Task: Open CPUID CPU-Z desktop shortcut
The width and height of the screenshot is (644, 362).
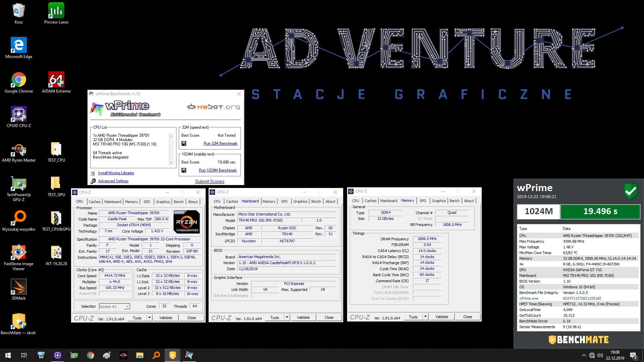Action: (19, 117)
